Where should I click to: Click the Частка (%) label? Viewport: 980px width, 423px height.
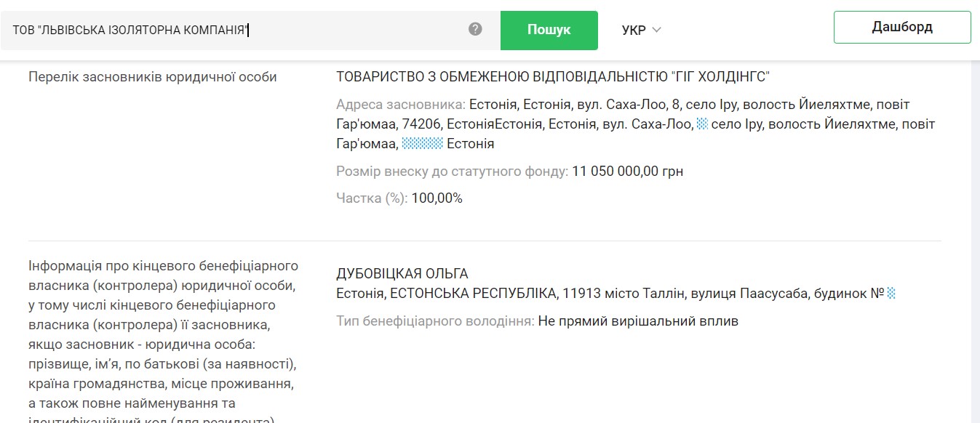[372, 198]
